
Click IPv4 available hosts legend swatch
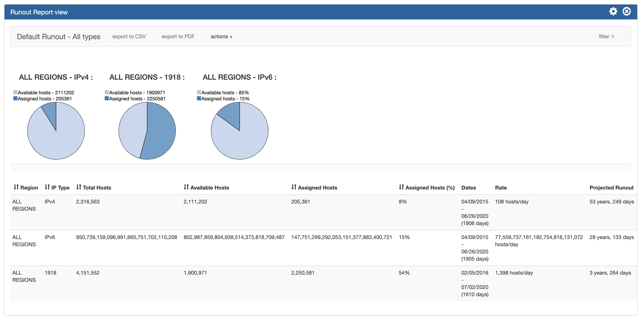pyautogui.click(x=15, y=92)
